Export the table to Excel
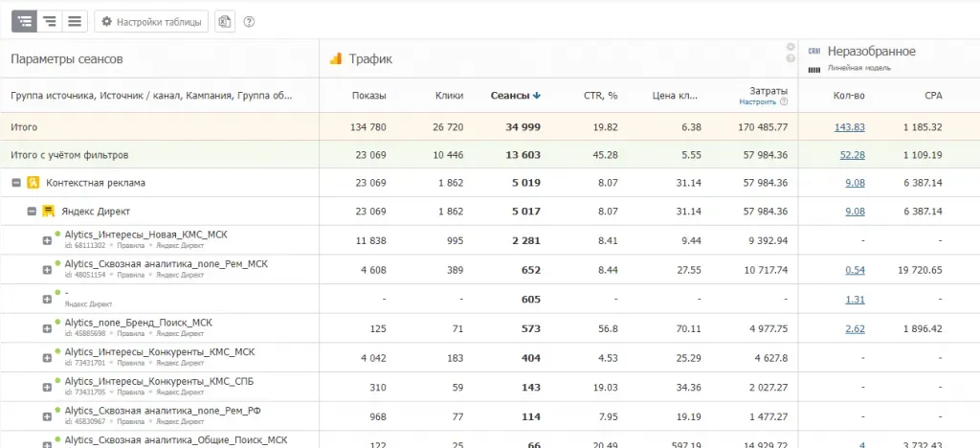The height and width of the screenshot is (448, 980). (x=224, y=22)
